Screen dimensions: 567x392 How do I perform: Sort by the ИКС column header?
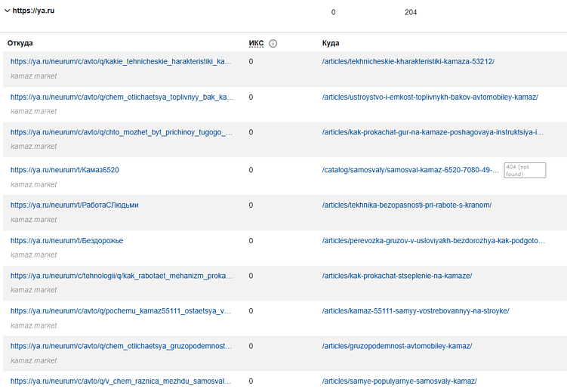pyautogui.click(x=256, y=44)
